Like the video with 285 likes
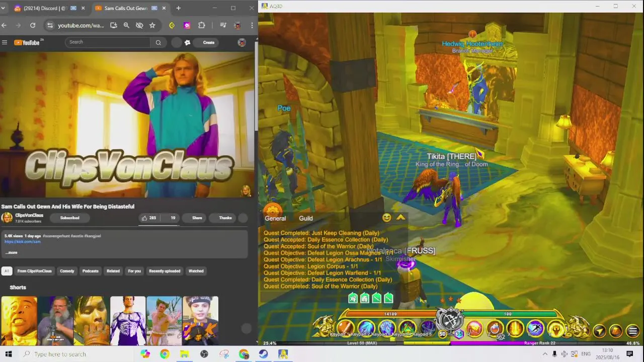 148,218
